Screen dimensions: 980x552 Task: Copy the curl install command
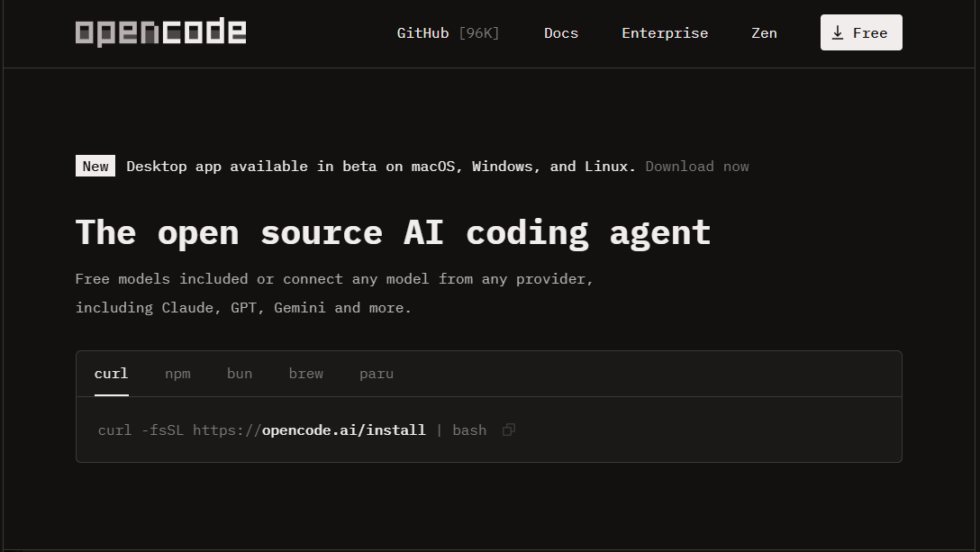[509, 430]
